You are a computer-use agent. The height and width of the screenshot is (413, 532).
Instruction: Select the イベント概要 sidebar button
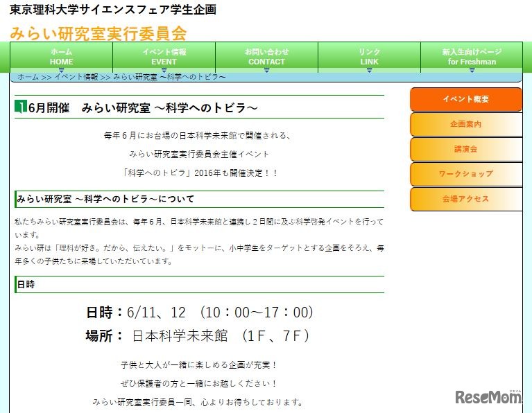click(466, 99)
